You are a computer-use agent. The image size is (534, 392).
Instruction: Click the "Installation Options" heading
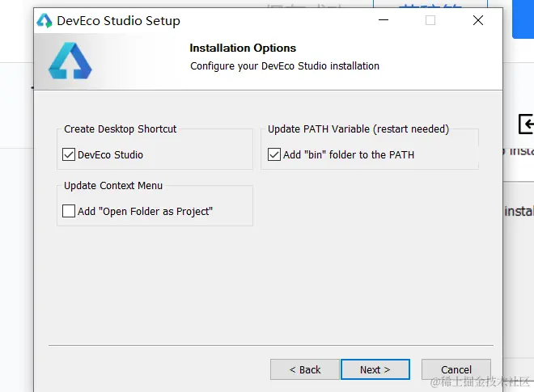243,48
